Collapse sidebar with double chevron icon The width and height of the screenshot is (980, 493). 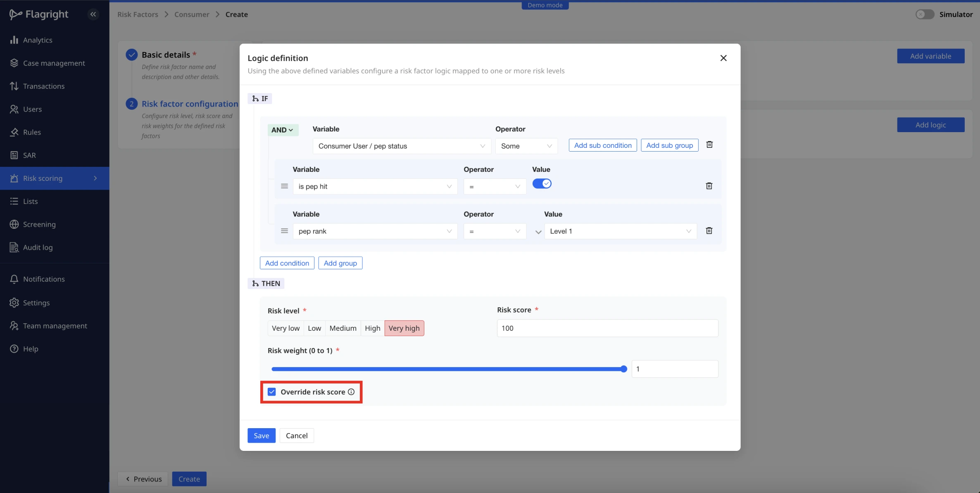click(x=93, y=14)
